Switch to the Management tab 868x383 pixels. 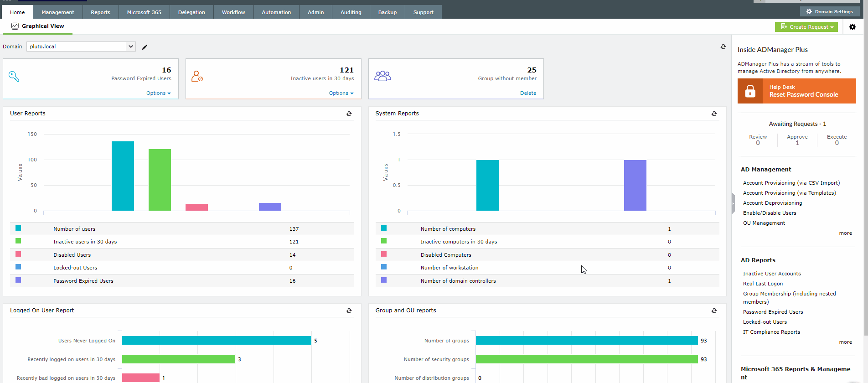coord(58,12)
